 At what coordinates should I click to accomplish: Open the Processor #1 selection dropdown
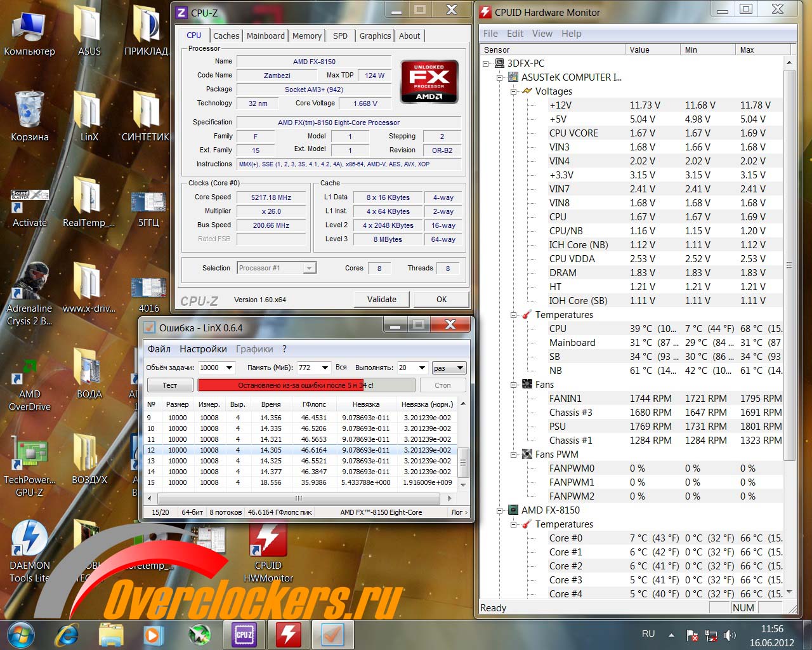coord(309,269)
